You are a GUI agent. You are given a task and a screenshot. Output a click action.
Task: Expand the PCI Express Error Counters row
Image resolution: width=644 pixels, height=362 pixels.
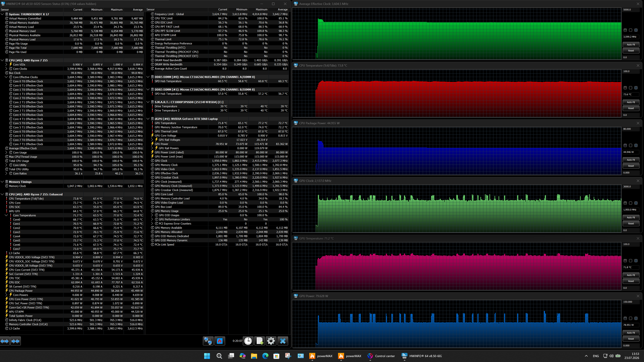[x=152, y=224]
